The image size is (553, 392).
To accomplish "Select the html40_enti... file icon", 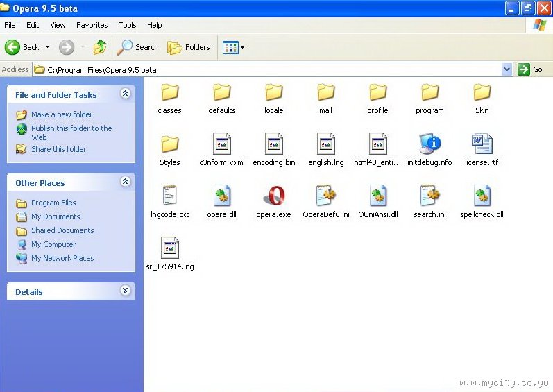I will coord(378,144).
